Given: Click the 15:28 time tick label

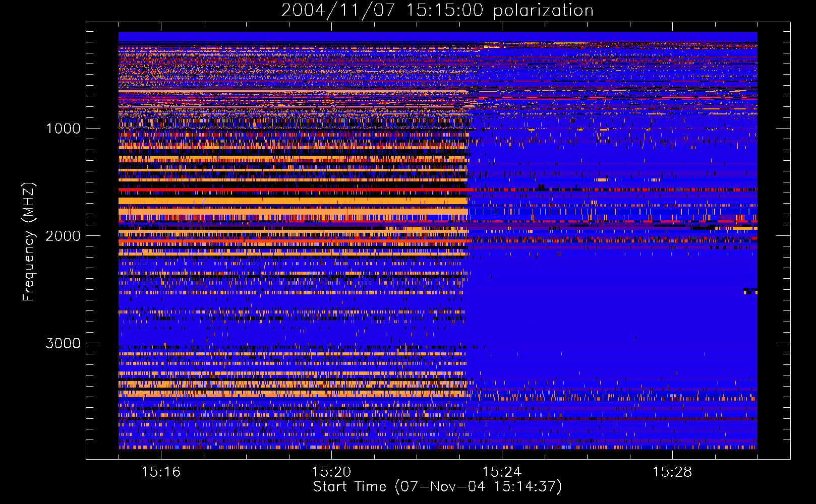Looking at the screenshot, I should point(672,472).
